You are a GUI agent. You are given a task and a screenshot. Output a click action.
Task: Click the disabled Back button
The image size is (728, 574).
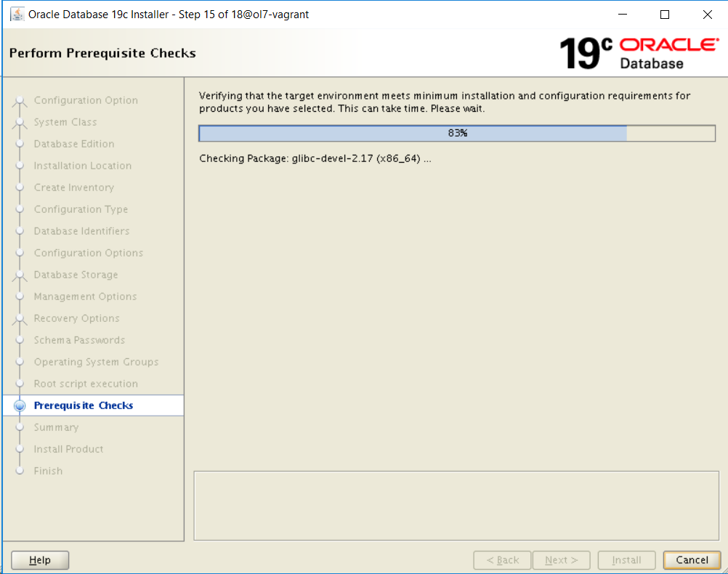tap(502, 560)
